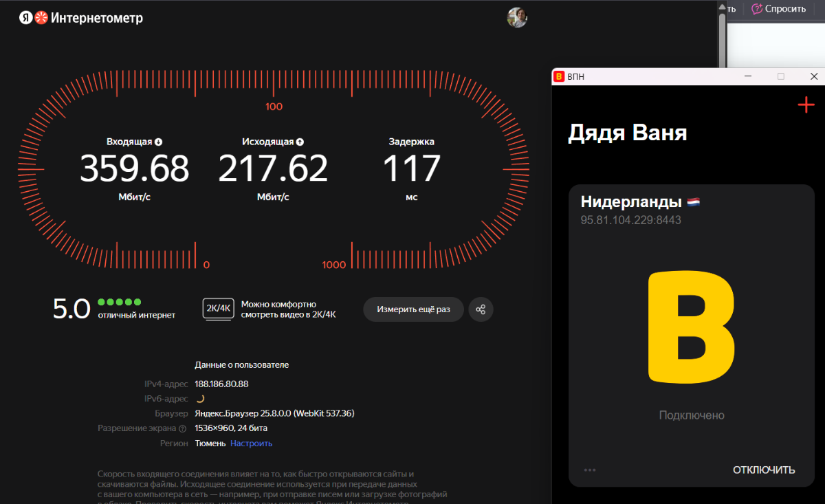Click Измерить ещё раз button
This screenshot has width=825, height=504.
click(x=413, y=309)
